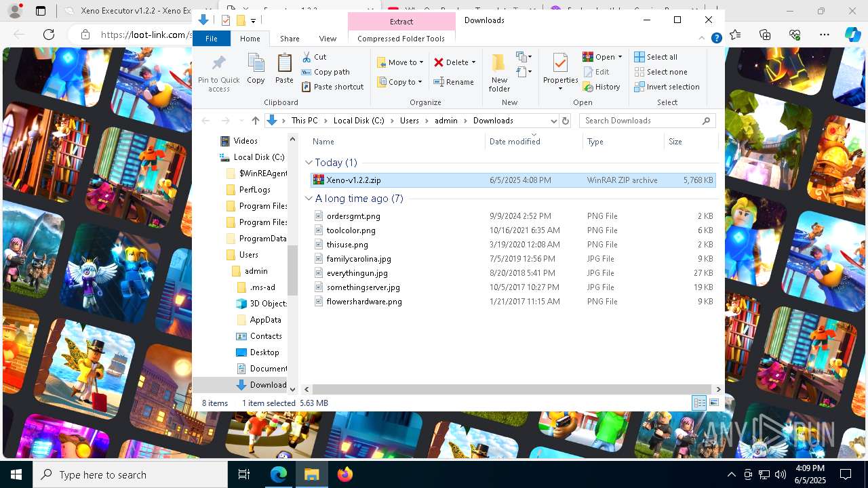This screenshot has width=868, height=488.
Task: Open Firefox from taskbar
Action: (344, 474)
